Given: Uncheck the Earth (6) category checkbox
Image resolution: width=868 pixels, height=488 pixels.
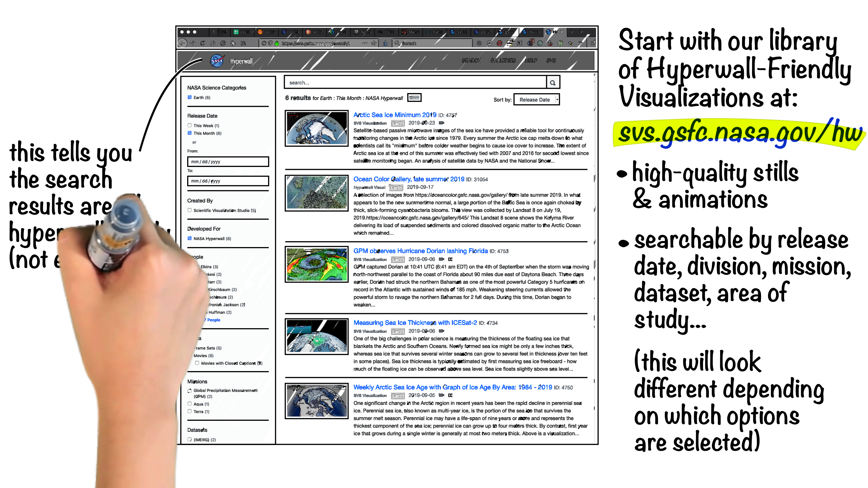Looking at the screenshot, I should click(189, 97).
